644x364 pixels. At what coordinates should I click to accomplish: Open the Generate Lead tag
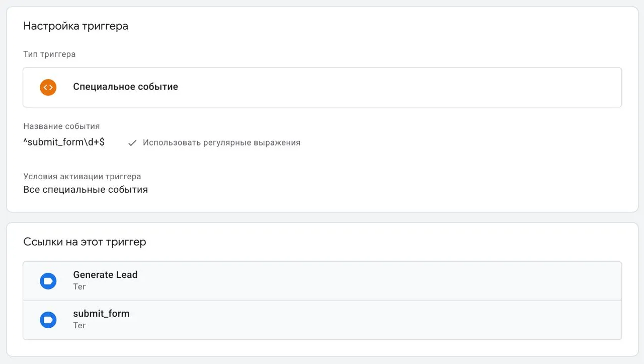click(x=322, y=281)
